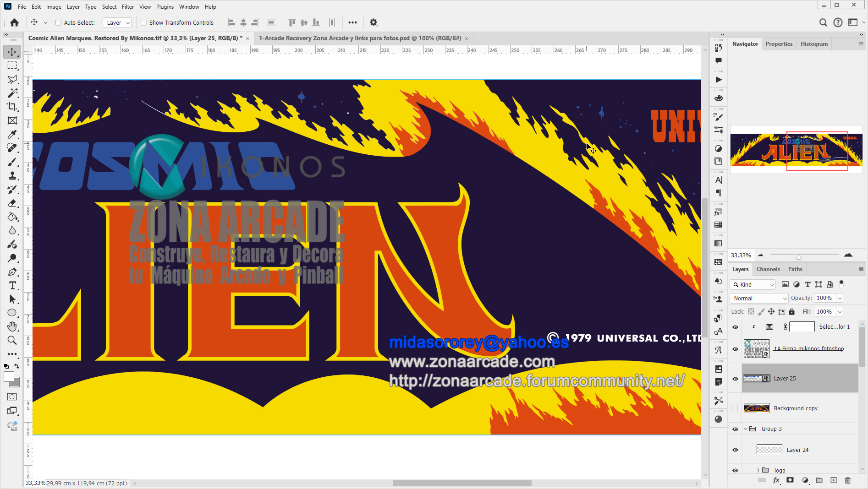The width and height of the screenshot is (868, 489).
Task: Click the Delete Layer trash button
Action: tap(847, 480)
